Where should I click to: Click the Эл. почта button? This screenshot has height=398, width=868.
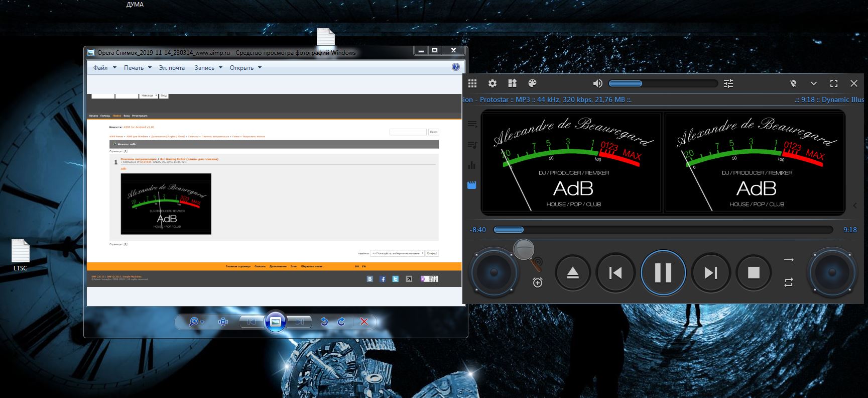click(172, 68)
